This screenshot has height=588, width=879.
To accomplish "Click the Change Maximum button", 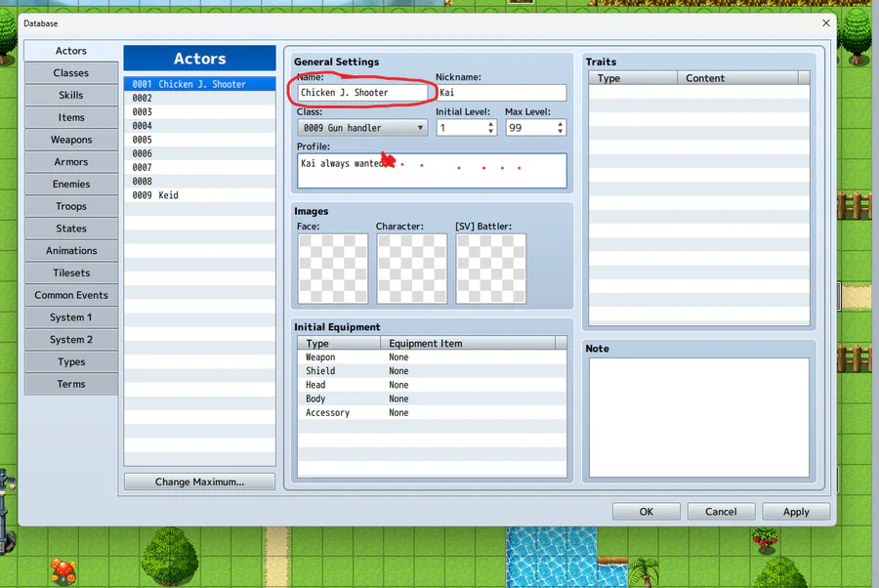I will point(199,482).
